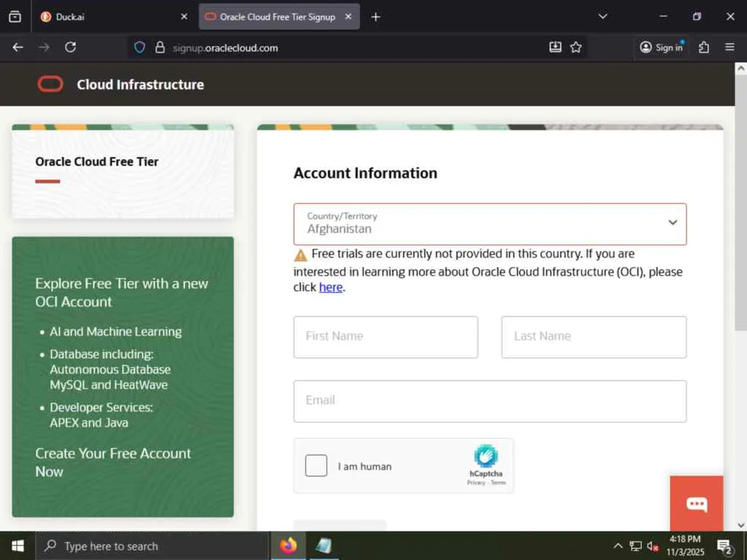Open the notification center icon
747x560 pixels.
click(x=724, y=546)
